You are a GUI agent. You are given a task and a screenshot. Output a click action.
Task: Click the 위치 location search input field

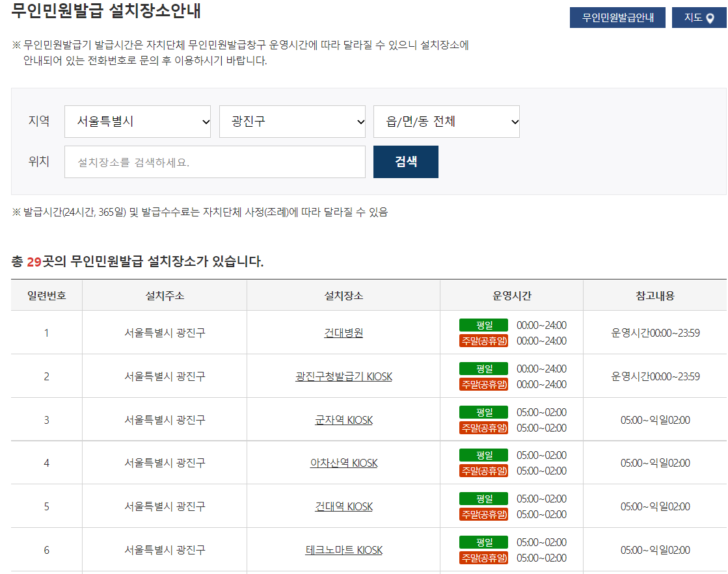(x=215, y=161)
